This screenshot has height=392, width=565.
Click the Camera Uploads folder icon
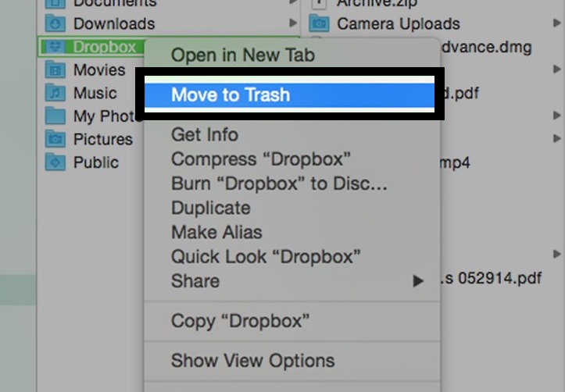click(x=319, y=23)
